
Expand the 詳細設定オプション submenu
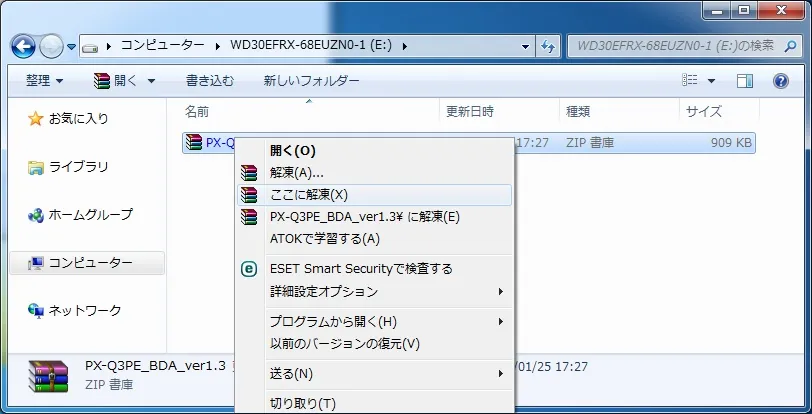[375, 291]
